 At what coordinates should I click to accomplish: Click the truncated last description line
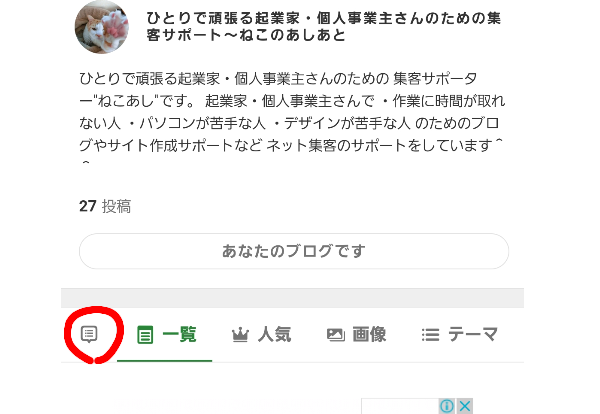(x=86, y=163)
